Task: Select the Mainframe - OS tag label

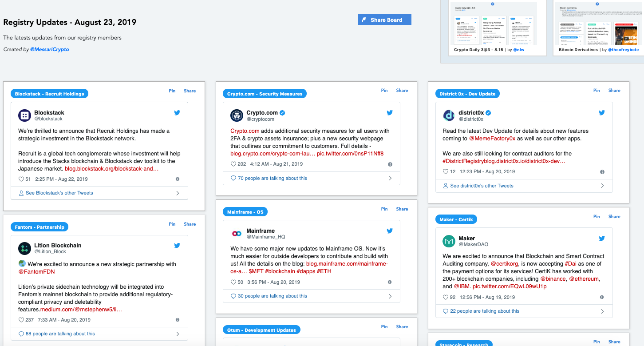Action: pyautogui.click(x=245, y=212)
